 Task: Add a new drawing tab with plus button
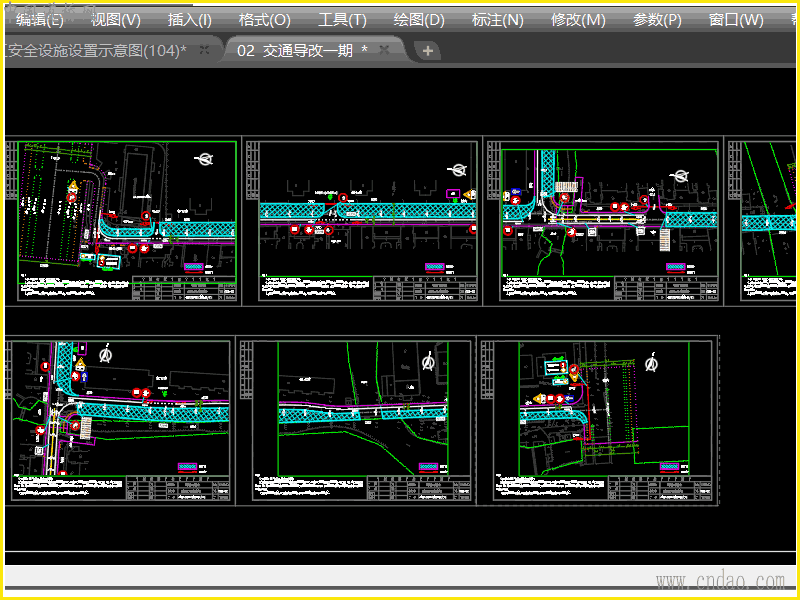pyautogui.click(x=428, y=51)
